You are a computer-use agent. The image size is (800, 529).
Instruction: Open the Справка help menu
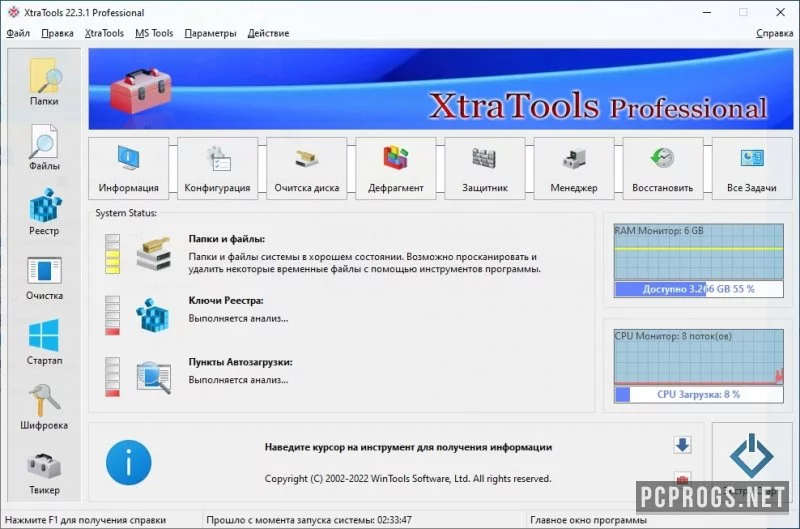[x=774, y=33]
